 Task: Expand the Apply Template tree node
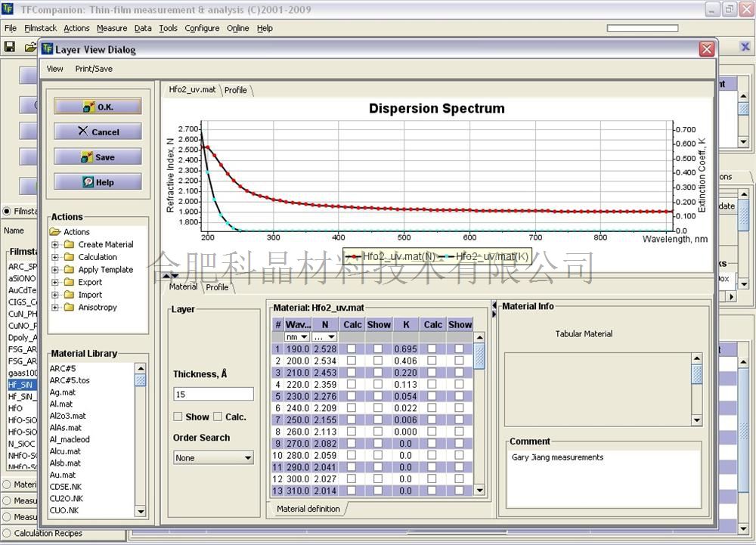(55, 269)
